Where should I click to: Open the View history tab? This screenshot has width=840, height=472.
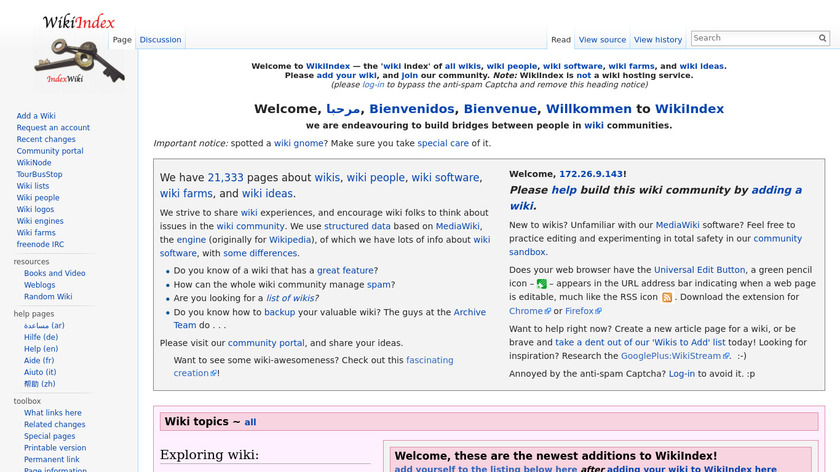pos(658,40)
